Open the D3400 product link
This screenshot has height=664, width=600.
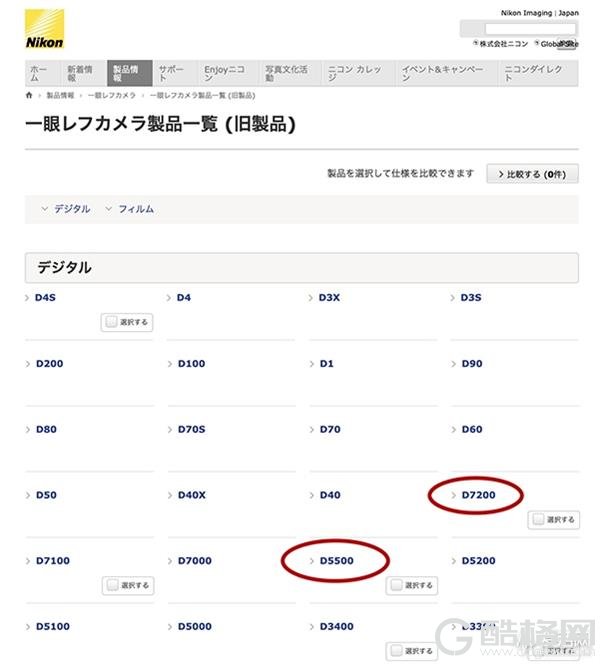pos(337,626)
